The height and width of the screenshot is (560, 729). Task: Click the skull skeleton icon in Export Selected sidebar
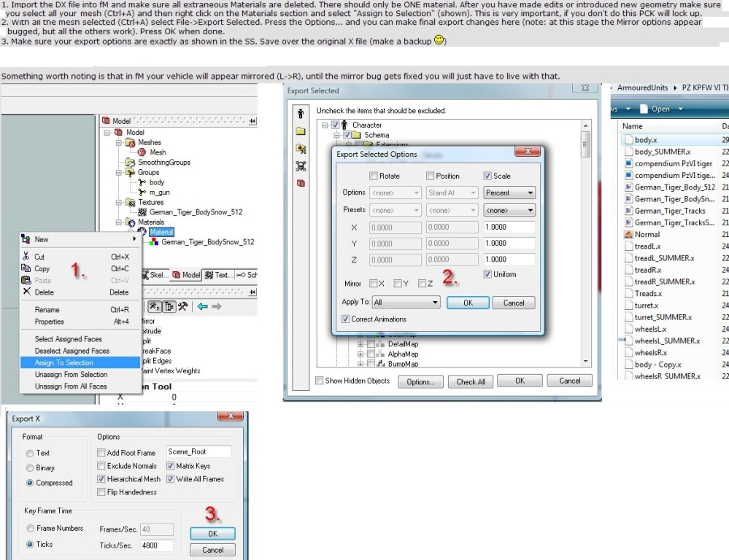pos(301,166)
